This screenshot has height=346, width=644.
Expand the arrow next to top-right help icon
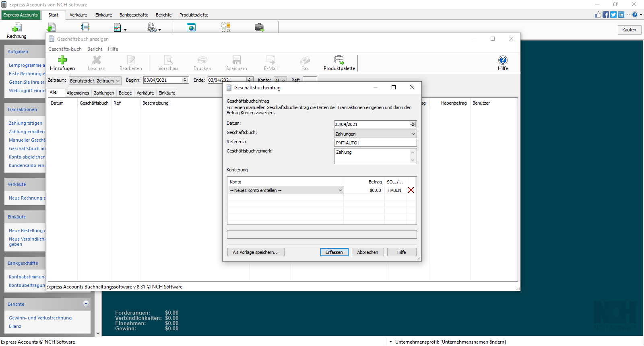(x=641, y=14)
